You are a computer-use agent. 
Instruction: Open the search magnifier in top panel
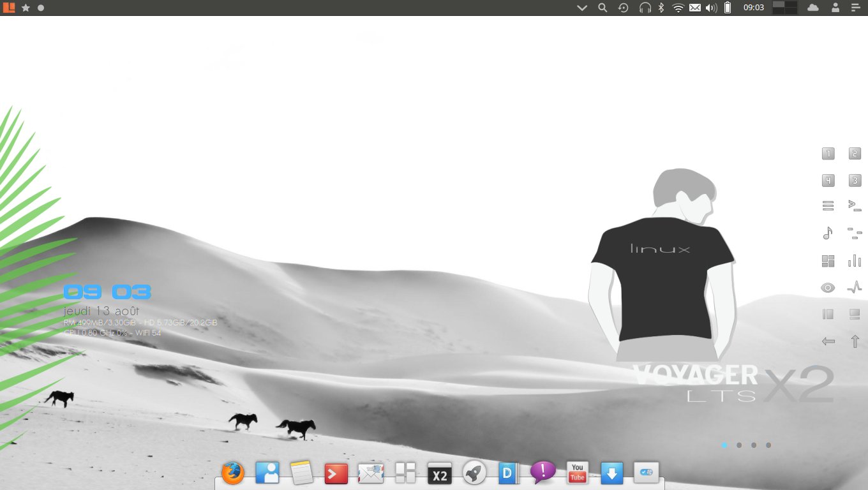[602, 8]
